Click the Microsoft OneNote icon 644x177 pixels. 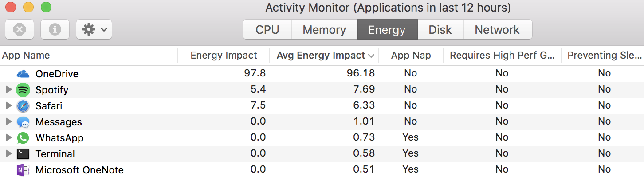23,170
